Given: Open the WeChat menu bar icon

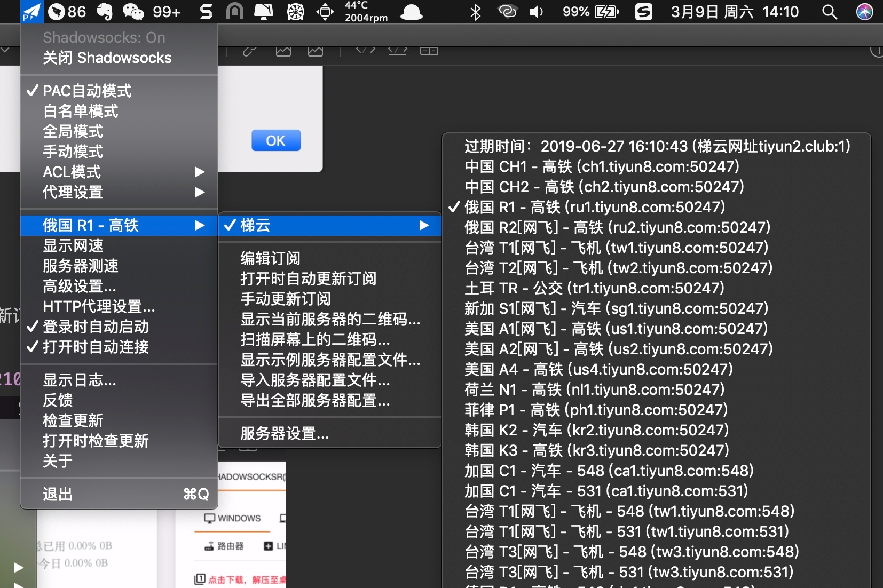Looking at the screenshot, I should pos(133,12).
